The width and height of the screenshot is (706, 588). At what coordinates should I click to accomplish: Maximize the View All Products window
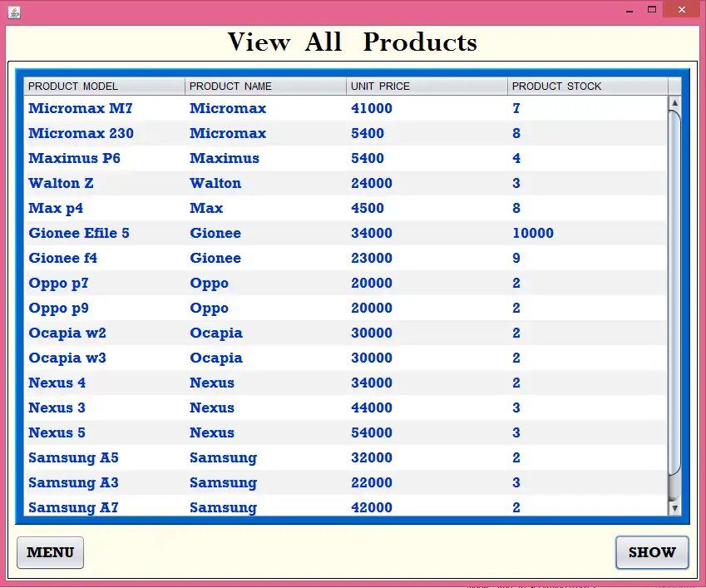(651, 9)
